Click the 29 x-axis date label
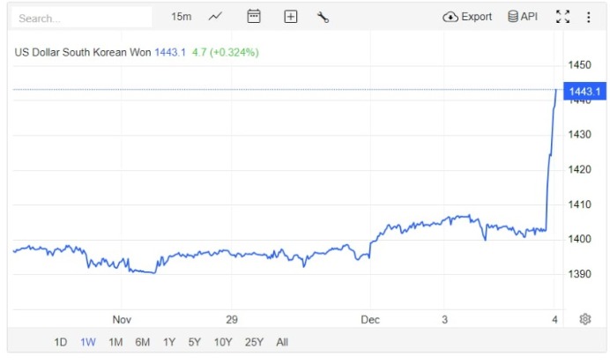This screenshot has height=364, width=610. pos(232,320)
